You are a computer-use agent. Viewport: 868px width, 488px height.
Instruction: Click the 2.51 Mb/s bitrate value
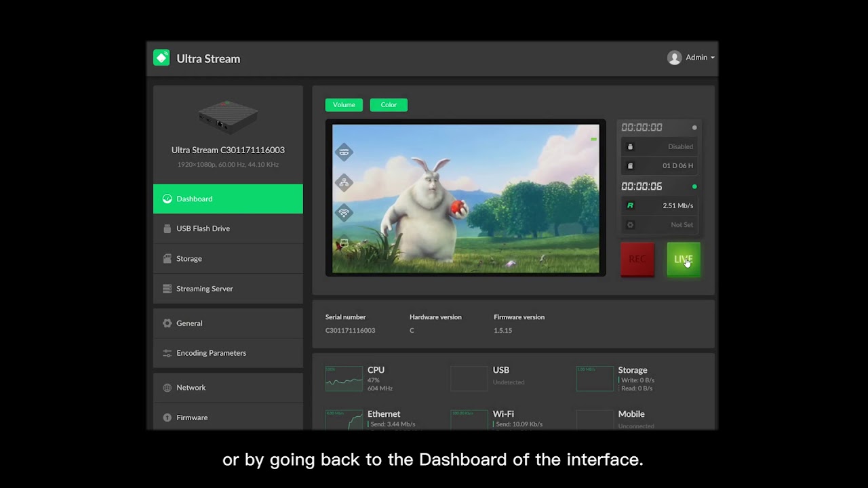coord(678,205)
